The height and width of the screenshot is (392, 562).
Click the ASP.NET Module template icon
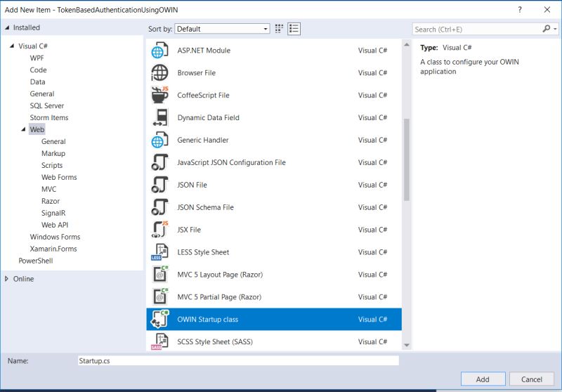pos(159,51)
